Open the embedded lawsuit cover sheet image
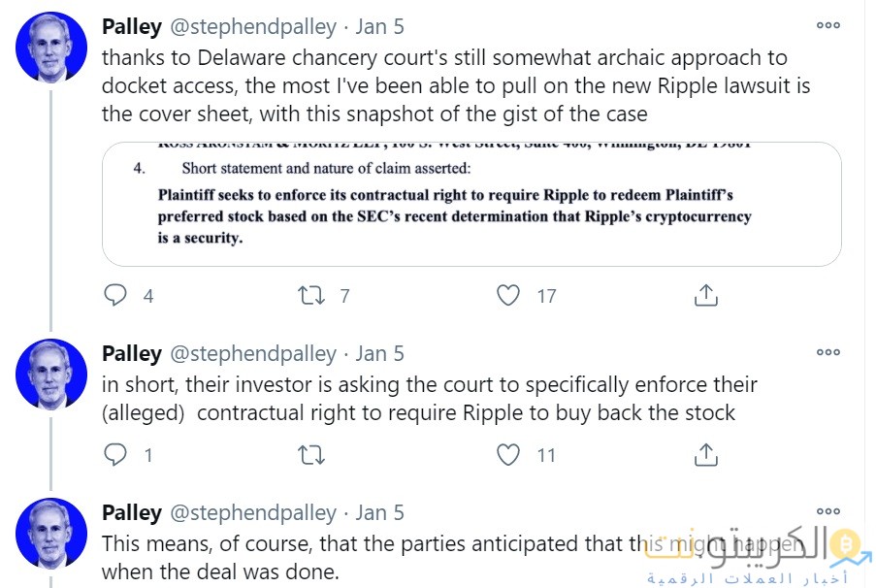The width and height of the screenshot is (876, 588). click(x=471, y=204)
